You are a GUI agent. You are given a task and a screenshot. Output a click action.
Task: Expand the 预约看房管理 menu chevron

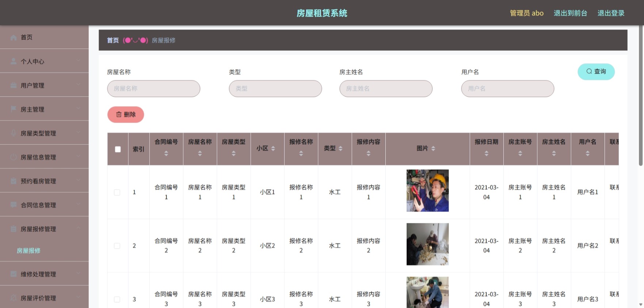(x=79, y=180)
